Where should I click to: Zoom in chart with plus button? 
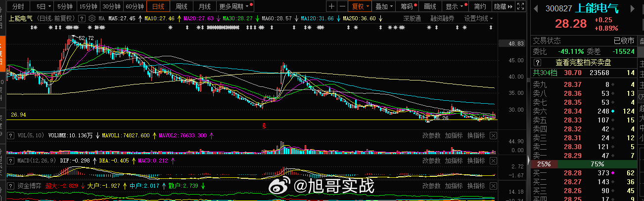(x=331, y=6)
